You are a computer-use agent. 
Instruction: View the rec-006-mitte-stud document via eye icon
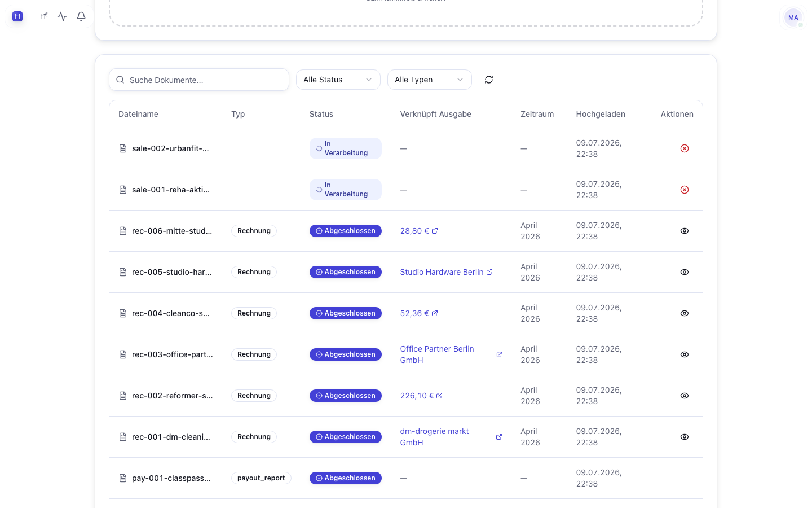[685, 231]
